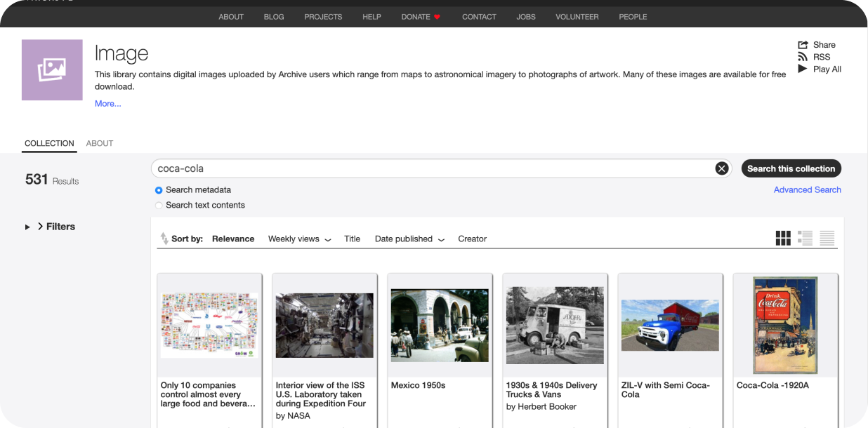Open CONTACT in the top navigation

479,17
